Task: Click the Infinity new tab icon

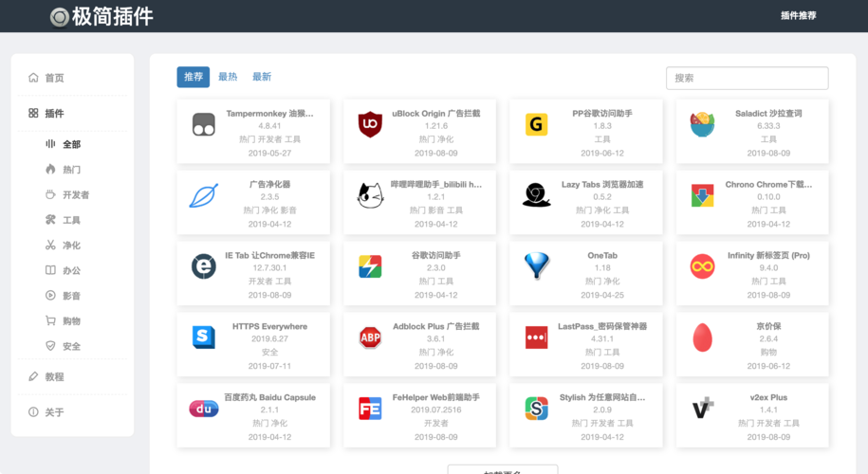Action: coord(702,266)
